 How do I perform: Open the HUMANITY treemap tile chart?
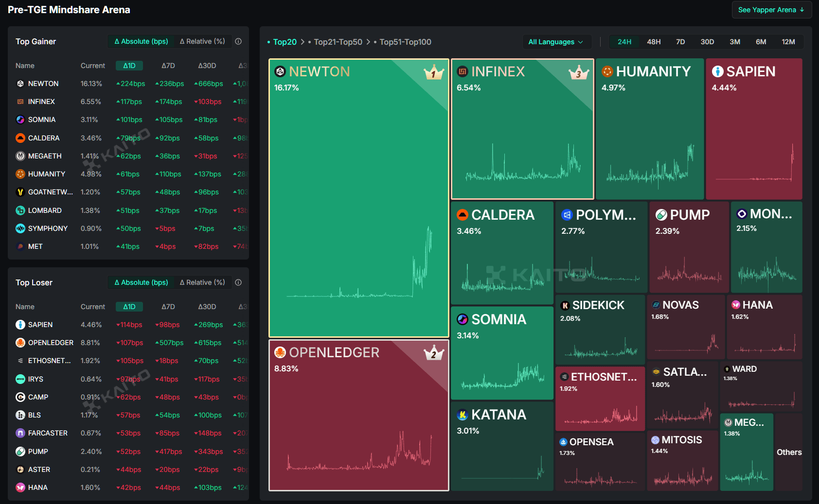[x=650, y=129]
